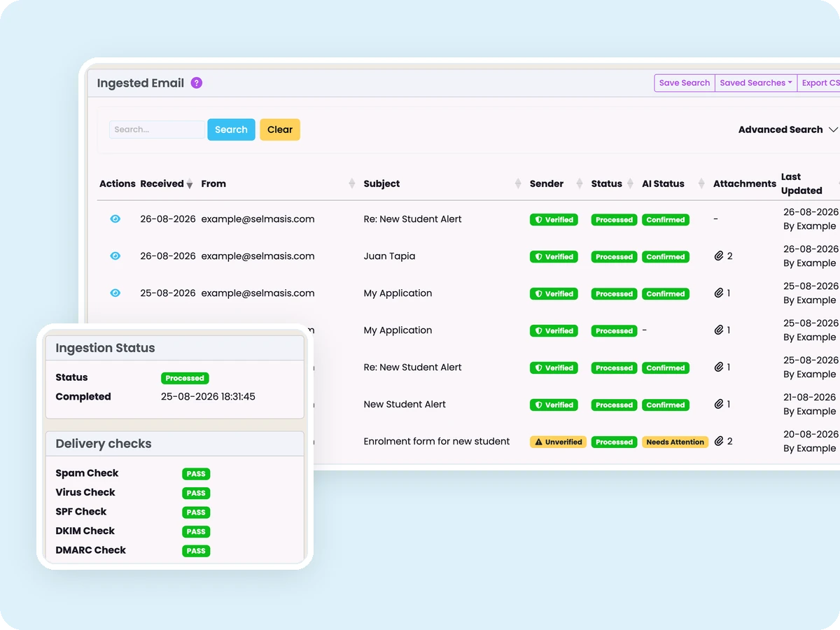Sort by From column arrows

point(352,183)
